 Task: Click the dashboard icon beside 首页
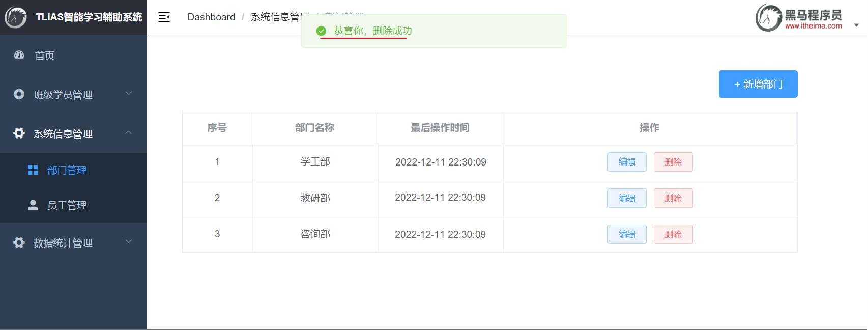point(19,55)
